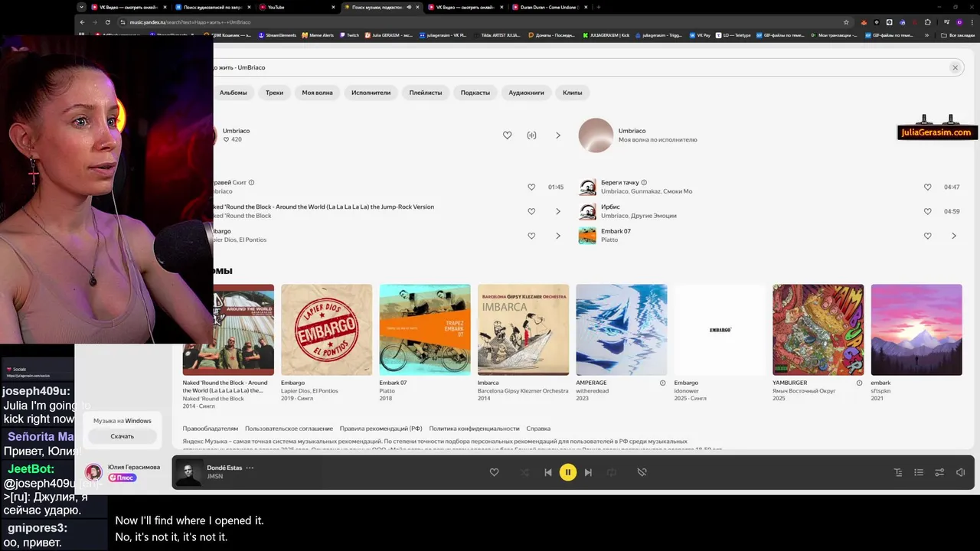Open the new browser tab plus button
The image size is (980, 551).
pos(598,7)
